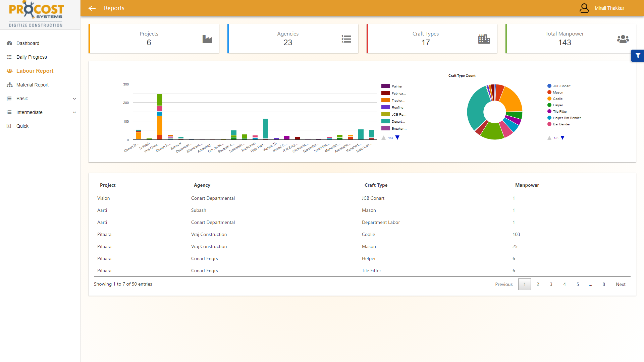Click the Craft Types building icon

pos(484,39)
